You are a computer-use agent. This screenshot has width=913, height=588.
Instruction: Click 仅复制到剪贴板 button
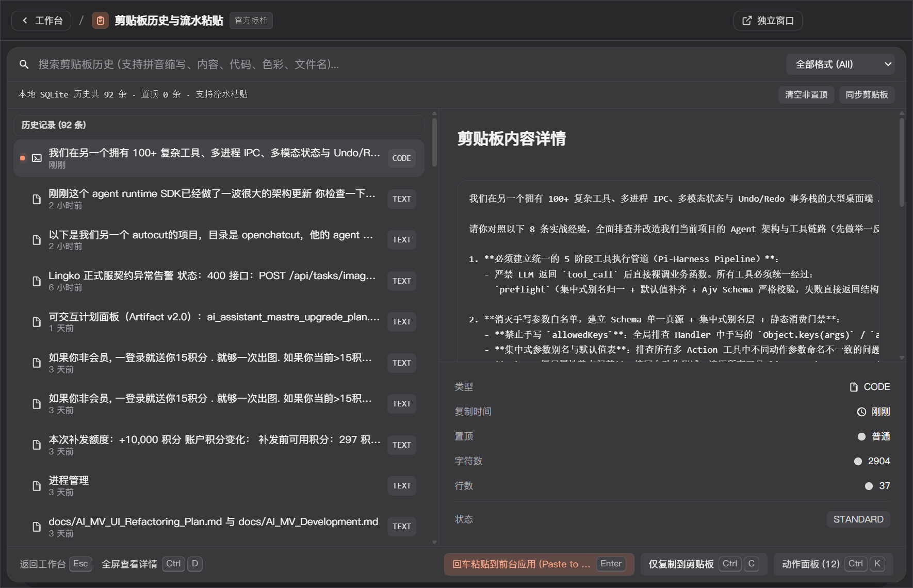[704, 564]
